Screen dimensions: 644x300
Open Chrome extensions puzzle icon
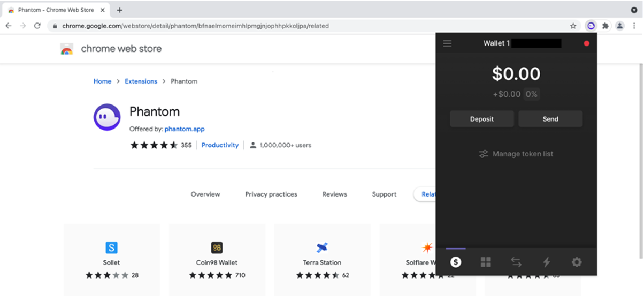pos(605,26)
